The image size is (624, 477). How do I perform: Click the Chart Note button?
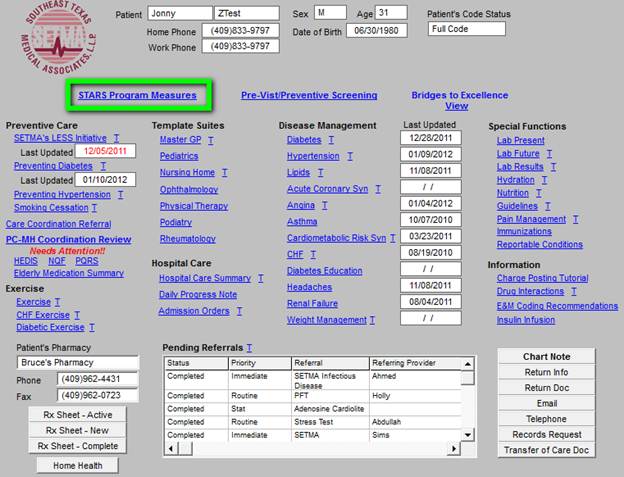(x=546, y=356)
